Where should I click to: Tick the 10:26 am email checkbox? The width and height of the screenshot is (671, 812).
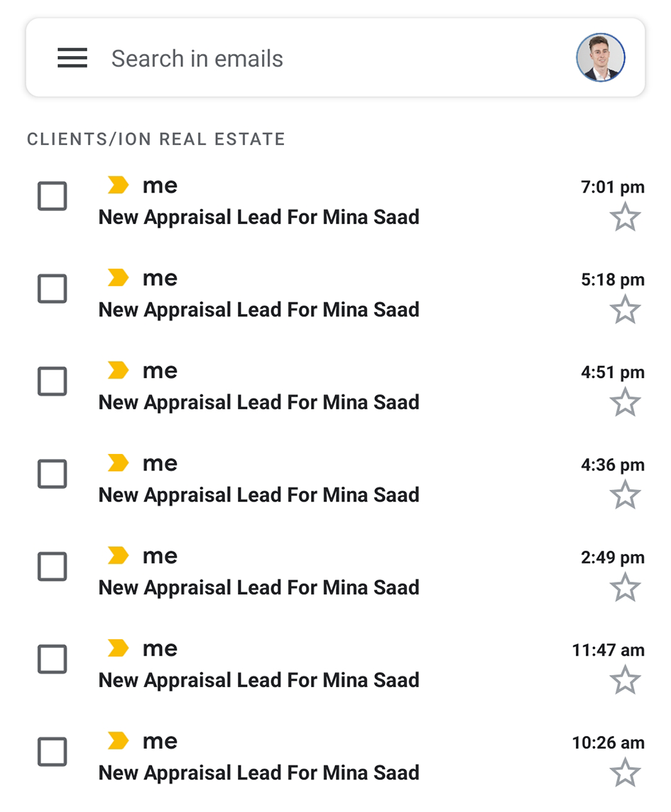pos(52,752)
